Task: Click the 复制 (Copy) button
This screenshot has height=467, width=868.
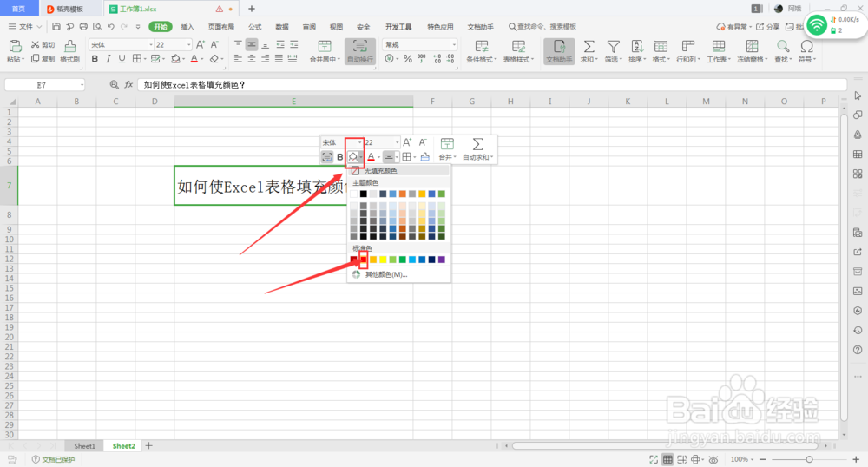Action: [x=43, y=59]
